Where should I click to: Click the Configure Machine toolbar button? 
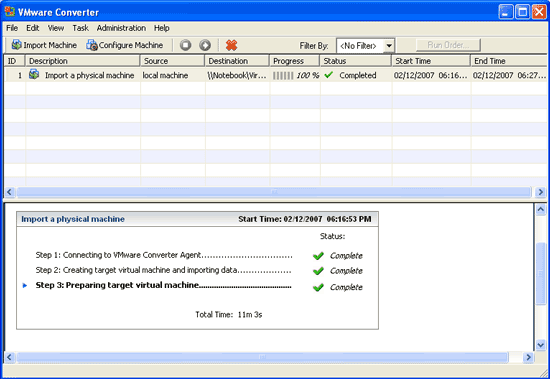[x=125, y=45]
